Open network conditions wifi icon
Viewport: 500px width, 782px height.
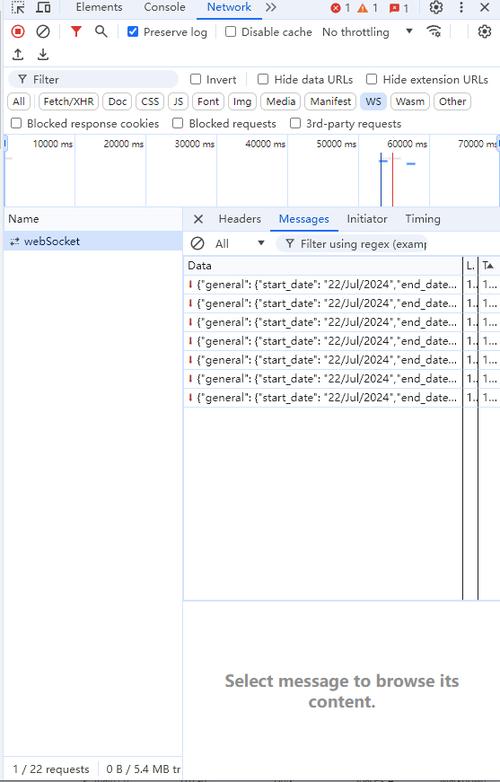pyautogui.click(x=434, y=32)
